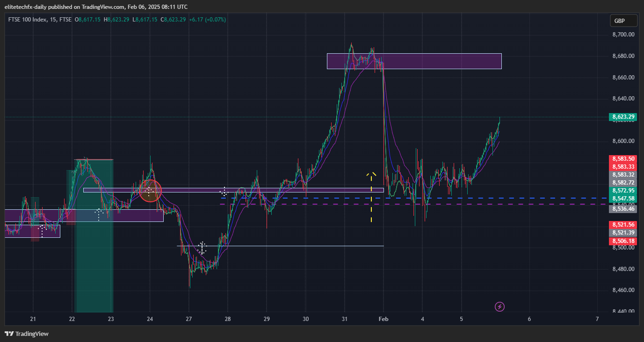
Task: Click the 8,600.00 price axis label
Action: (x=623, y=141)
